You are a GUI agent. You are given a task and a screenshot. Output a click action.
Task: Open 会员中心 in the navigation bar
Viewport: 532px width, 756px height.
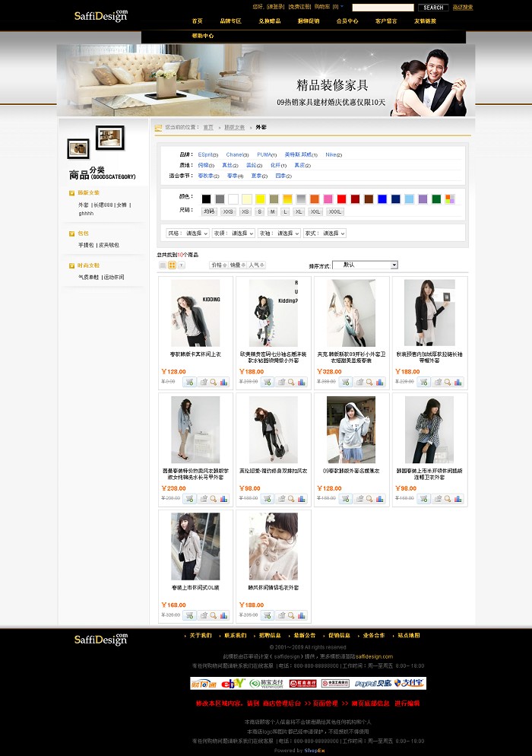(347, 21)
